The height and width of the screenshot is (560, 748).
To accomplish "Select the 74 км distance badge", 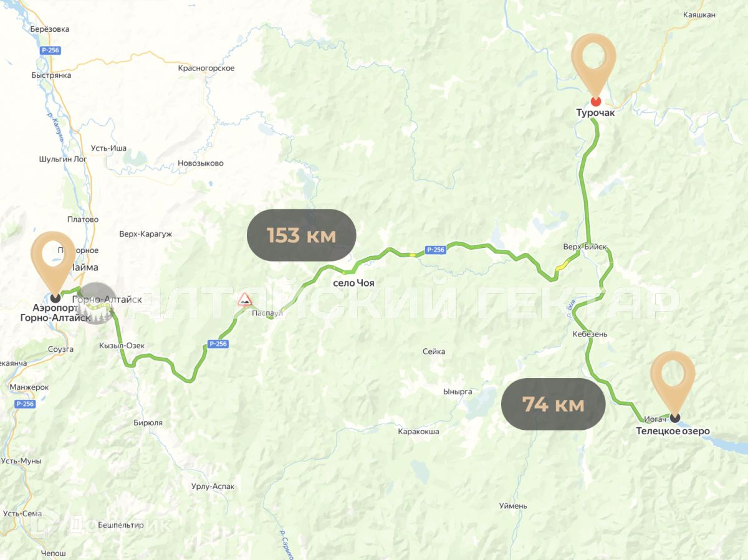I will tap(554, 404).
